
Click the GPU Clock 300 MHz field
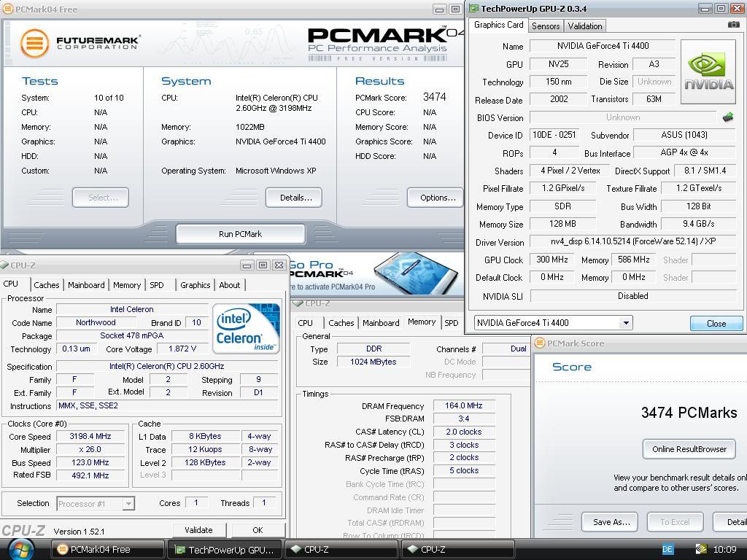pos(551,260)
